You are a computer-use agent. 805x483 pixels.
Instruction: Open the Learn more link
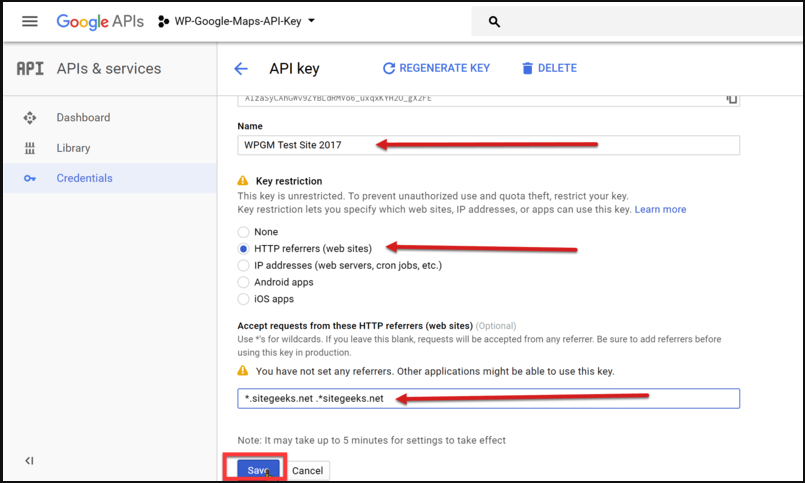(x=660, y=209)
